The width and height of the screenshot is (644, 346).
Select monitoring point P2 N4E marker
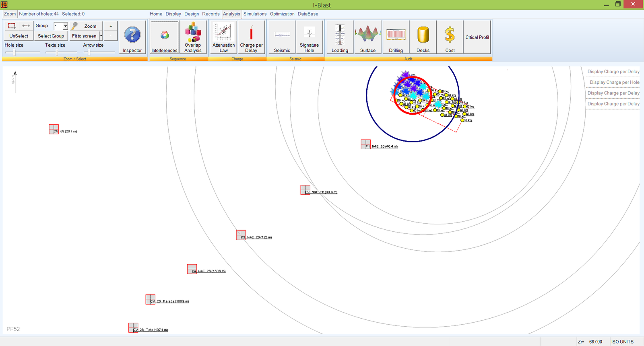coord(305,190)
